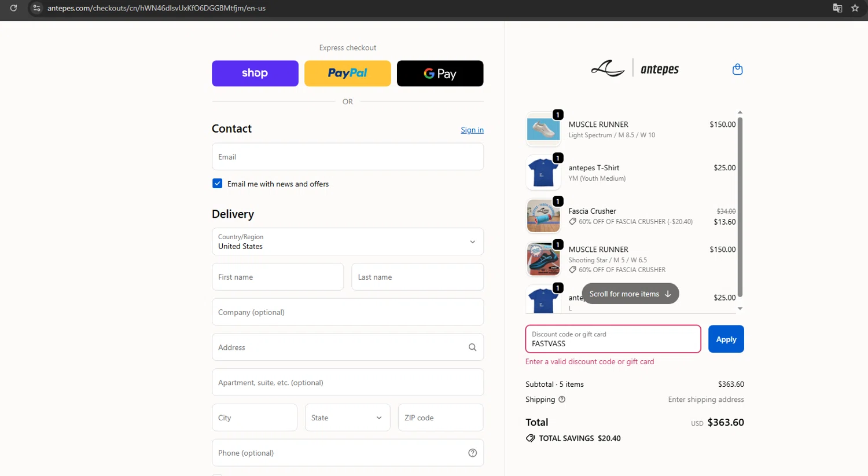The height and width of the screenshot is (476, 868).
Task: Click the Shooting Star Muscle Runner thumbnail
Action: tap(543, 259)
